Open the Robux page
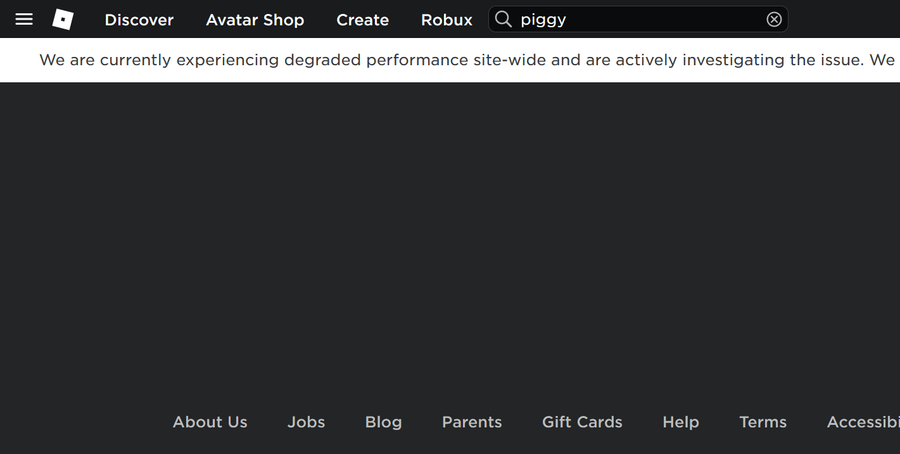 pos(447,20)
